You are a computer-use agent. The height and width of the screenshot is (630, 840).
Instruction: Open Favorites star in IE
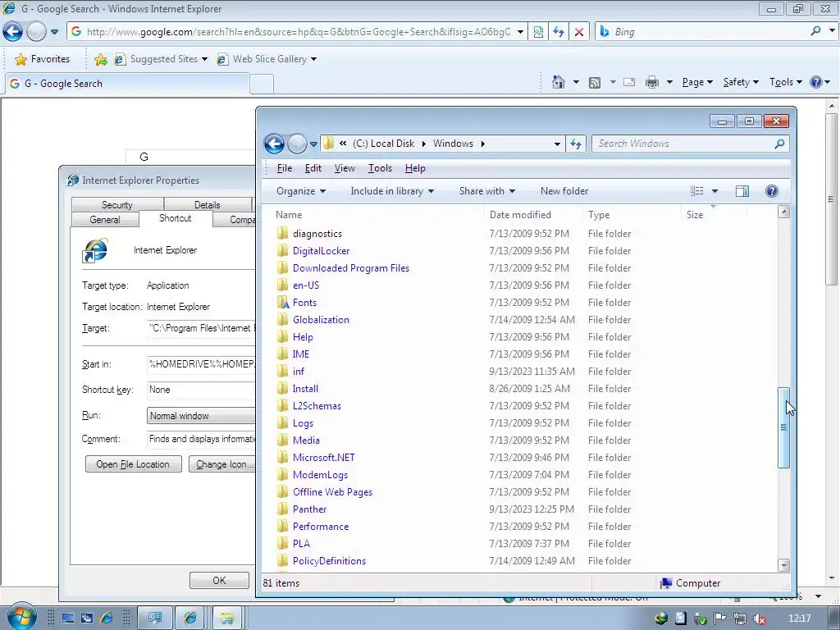(43, 59)
